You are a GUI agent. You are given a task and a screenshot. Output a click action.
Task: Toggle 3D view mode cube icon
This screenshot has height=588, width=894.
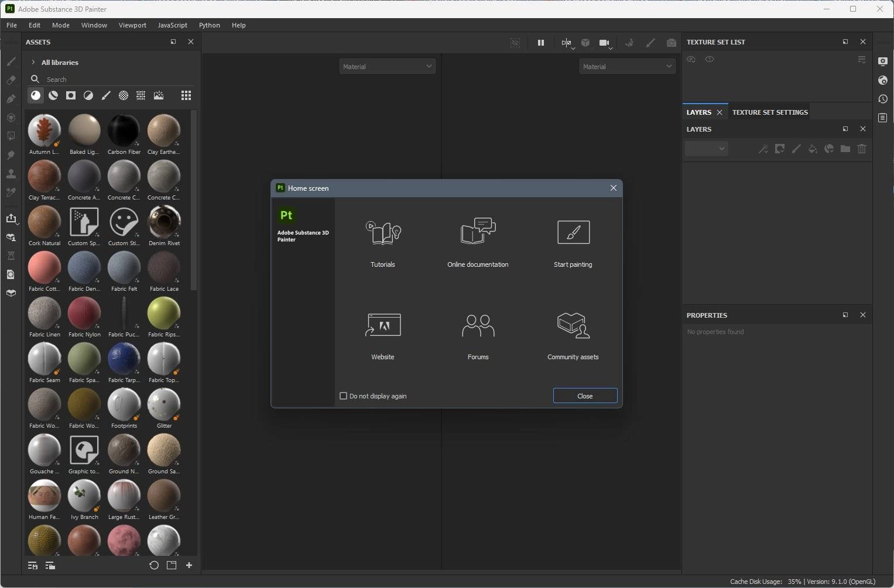[x=585, y=43]
